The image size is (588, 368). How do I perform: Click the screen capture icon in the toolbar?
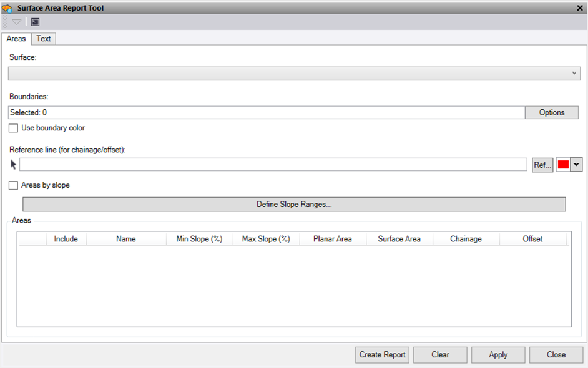35,21
